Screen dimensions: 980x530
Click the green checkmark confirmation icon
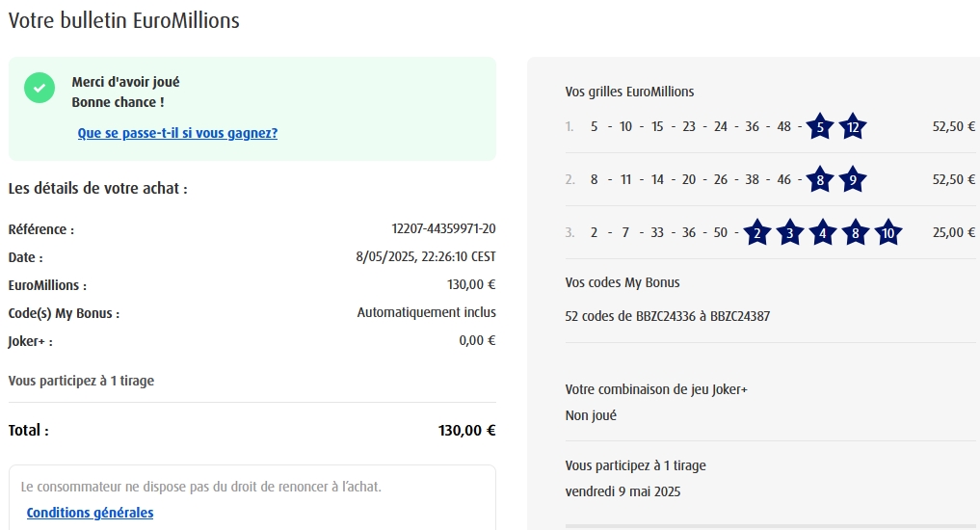click(40, 88)
